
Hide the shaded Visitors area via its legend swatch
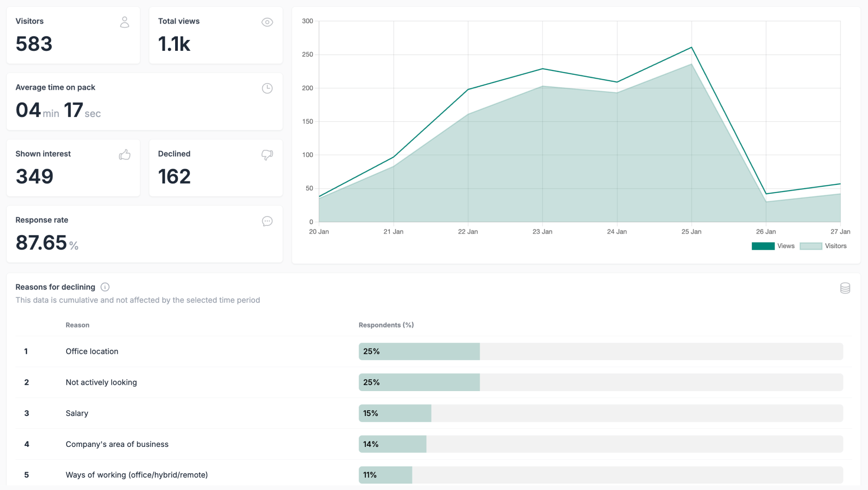[x=812, y=246]
